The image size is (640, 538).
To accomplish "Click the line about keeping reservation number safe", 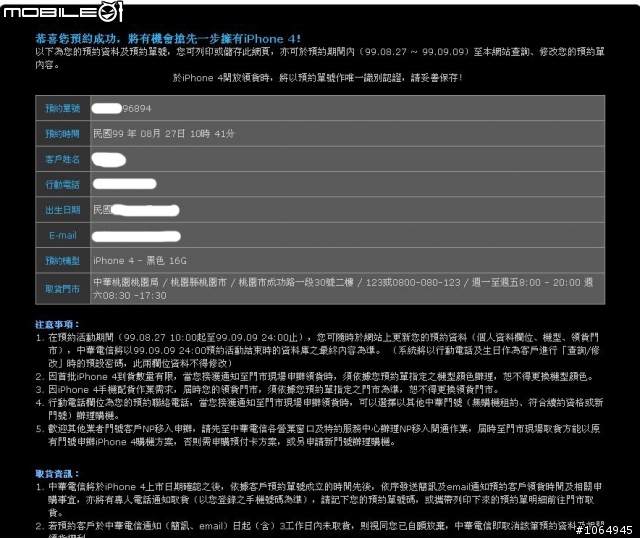I will pos(317,78).
